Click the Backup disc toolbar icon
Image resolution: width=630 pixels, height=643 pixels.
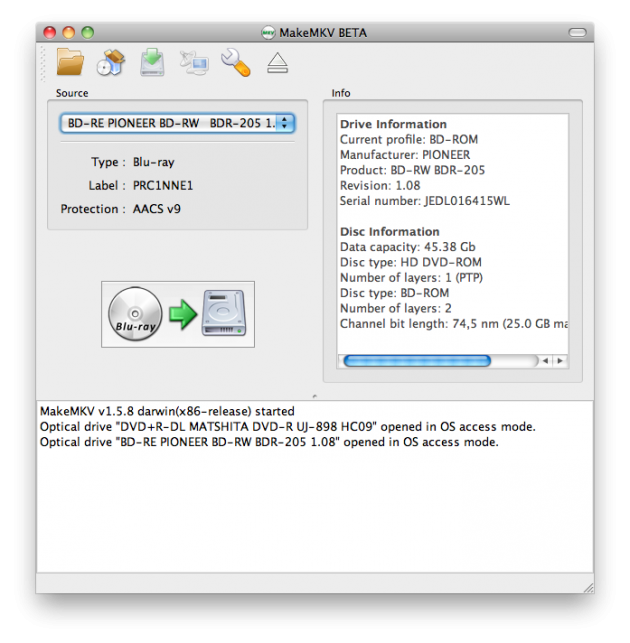click(x=110, y=63)
